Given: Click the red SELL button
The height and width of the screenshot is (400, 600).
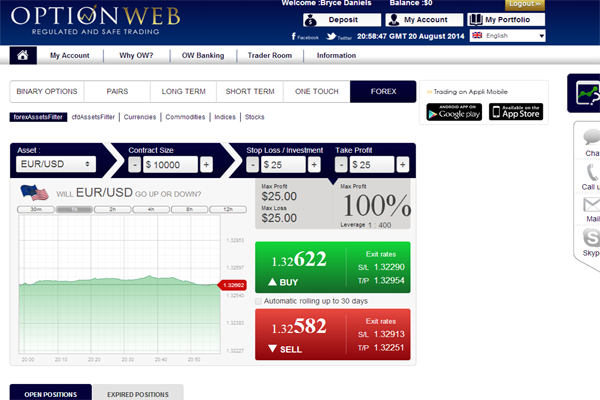Looking at the screenshot, I should pos(333,335).
